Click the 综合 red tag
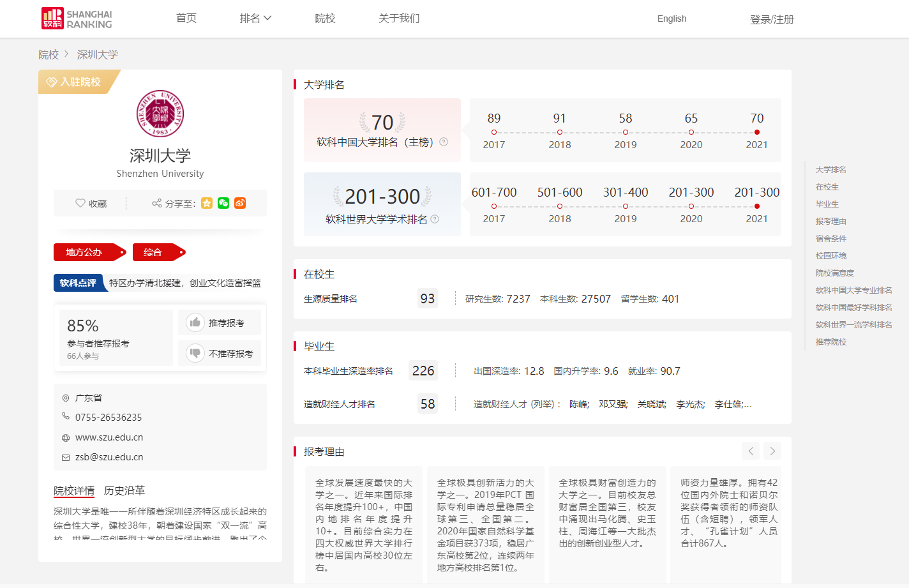The width and height of the screenshot is (909, 588). pos(159,252)
